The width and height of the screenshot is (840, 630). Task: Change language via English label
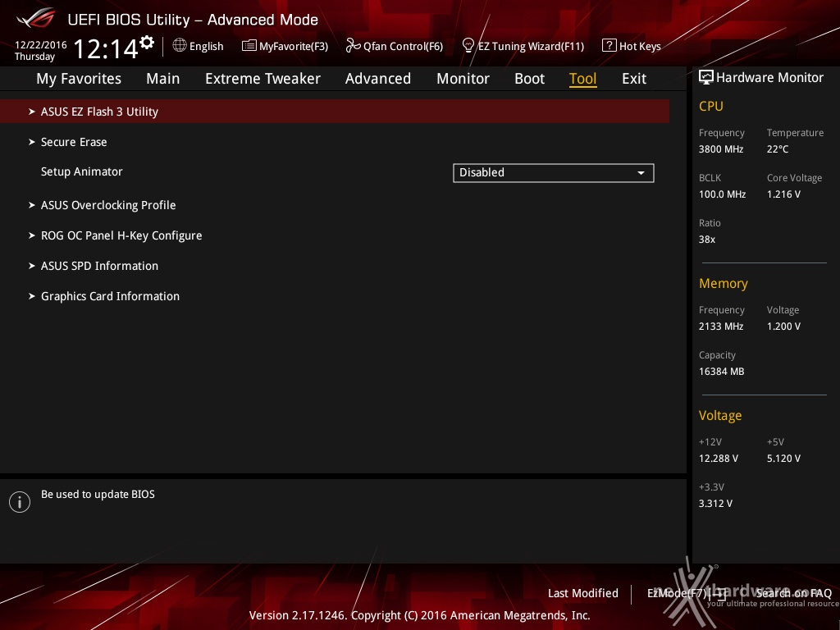pos(206,46)
